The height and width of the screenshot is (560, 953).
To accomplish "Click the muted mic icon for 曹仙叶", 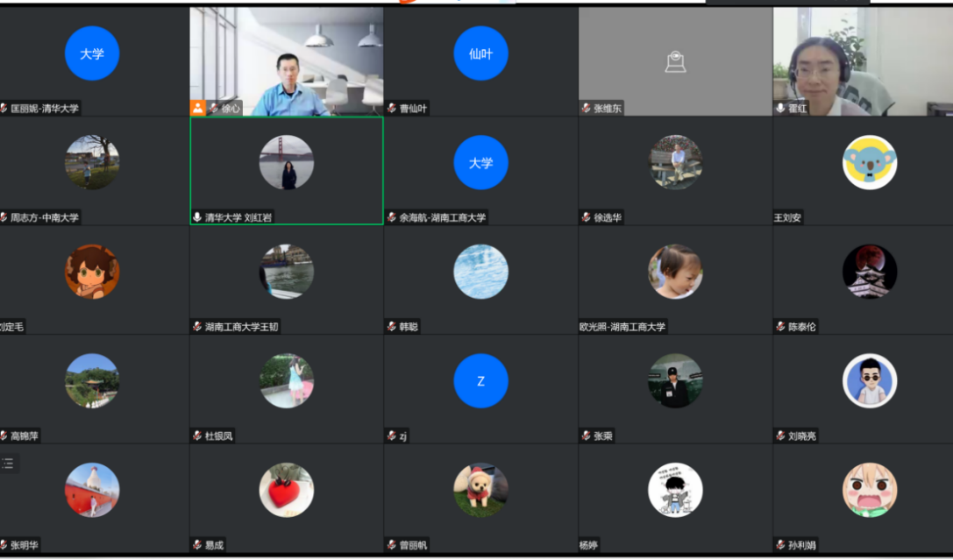I will [392, 109].
